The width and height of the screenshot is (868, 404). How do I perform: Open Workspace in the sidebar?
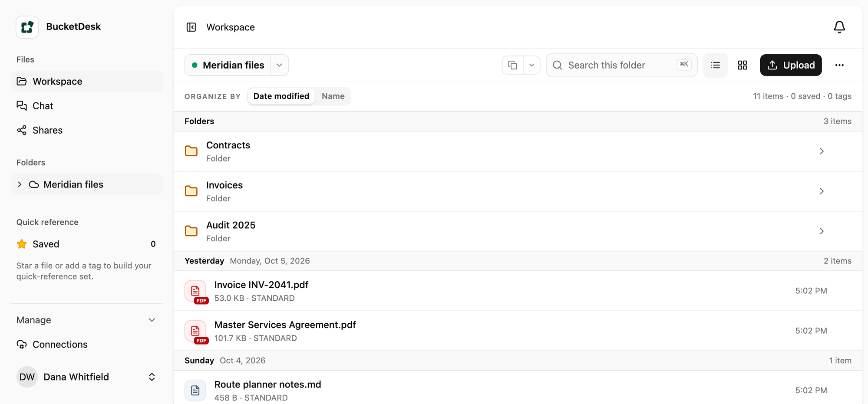[x=87, y=82]
